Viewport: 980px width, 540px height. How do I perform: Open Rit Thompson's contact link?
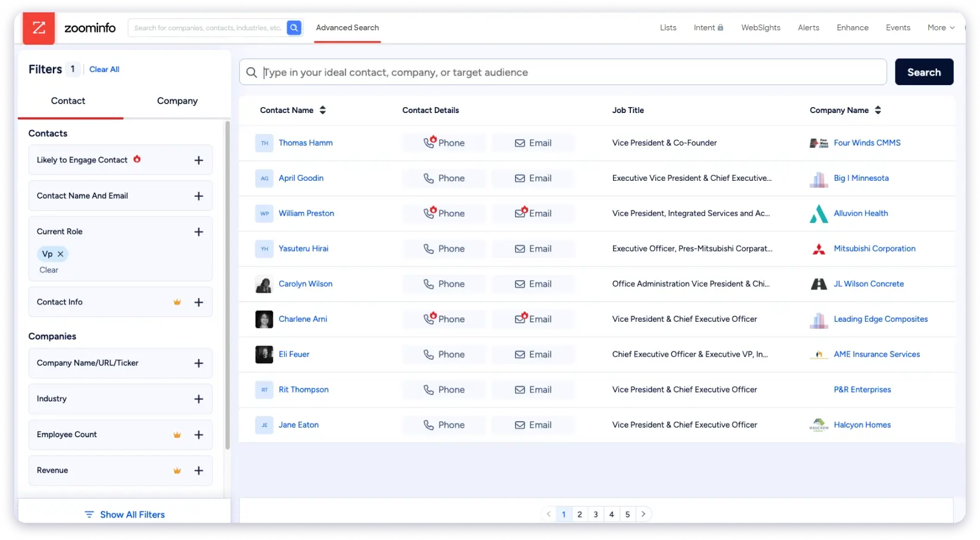coord(303,390)
